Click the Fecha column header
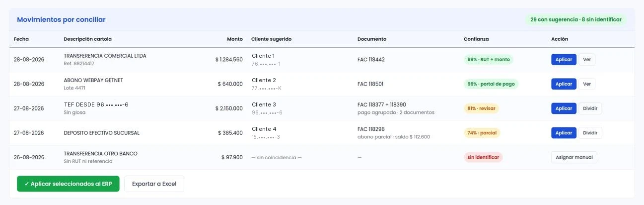The height and width of the screenshot is (205, 644). click(21, 39)
